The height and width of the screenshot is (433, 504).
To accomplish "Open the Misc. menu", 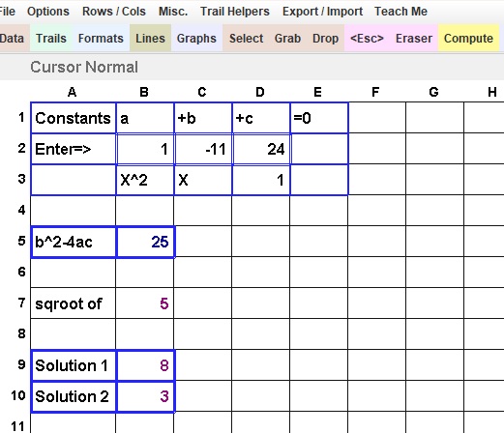I will coord(173,12).
